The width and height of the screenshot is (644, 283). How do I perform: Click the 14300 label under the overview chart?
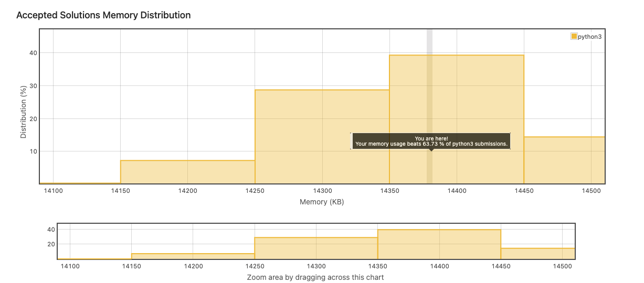pyautogui.click(x=316, y=266)
